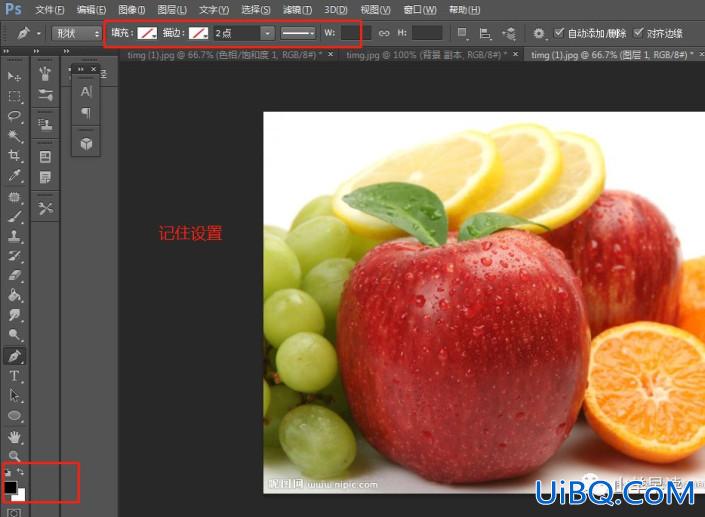Open the Paragraph panel icon
This screenshot has height=517, width=705.
[x=86, y=112]
